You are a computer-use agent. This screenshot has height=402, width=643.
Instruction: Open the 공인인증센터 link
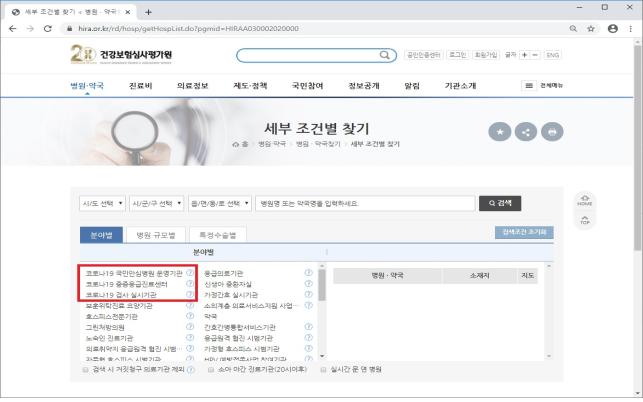click(x=424, y=55)
